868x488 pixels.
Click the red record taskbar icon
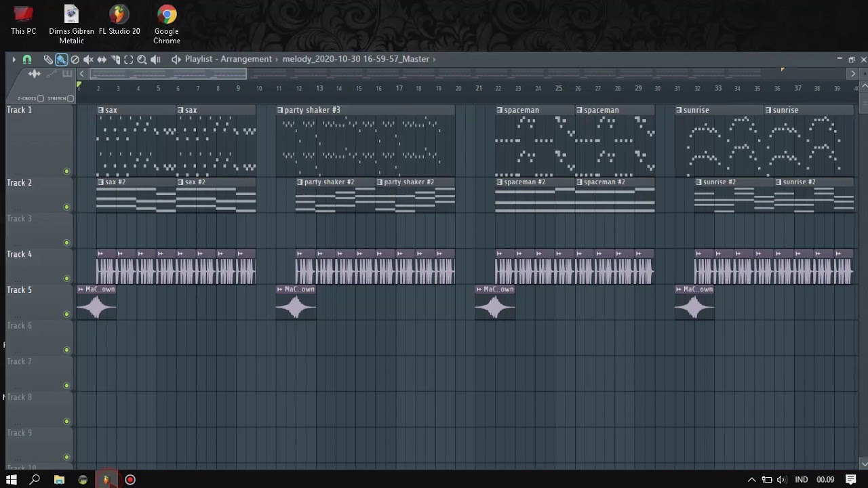click(130, 480)
